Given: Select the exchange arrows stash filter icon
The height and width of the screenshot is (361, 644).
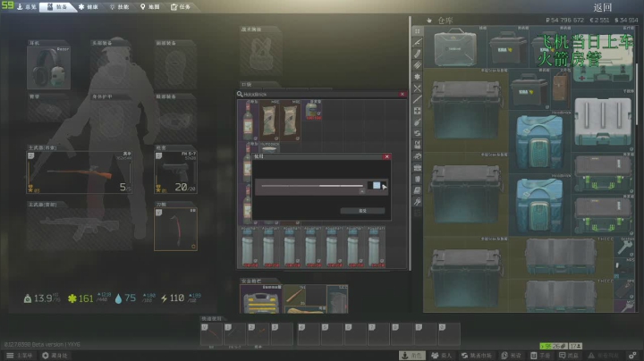Looking at the screenshot, I should 418,133.
